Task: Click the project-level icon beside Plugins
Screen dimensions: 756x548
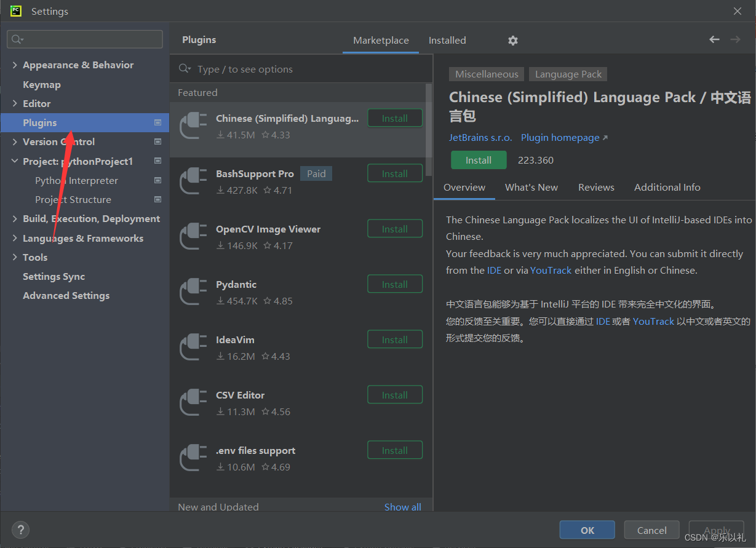Action: pos(157,122)
